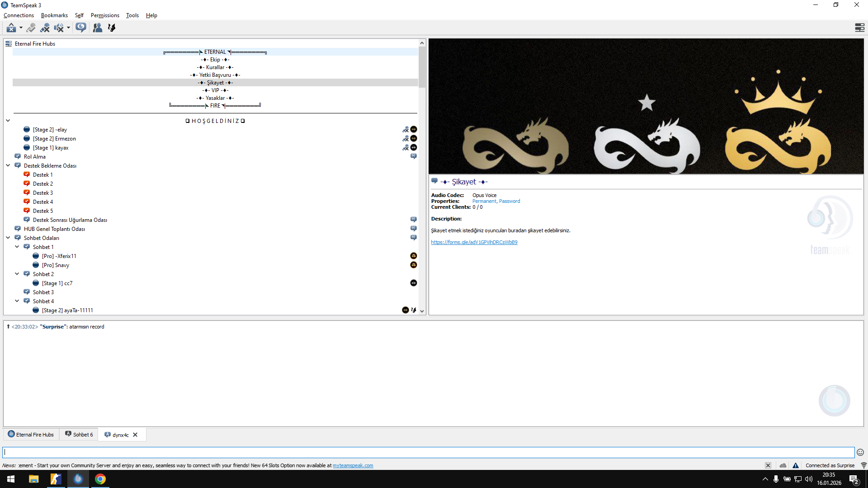868x488 pixels.
Task: Collapse the HOŞGELDİNİZ channel group
Action: (8, 121)
